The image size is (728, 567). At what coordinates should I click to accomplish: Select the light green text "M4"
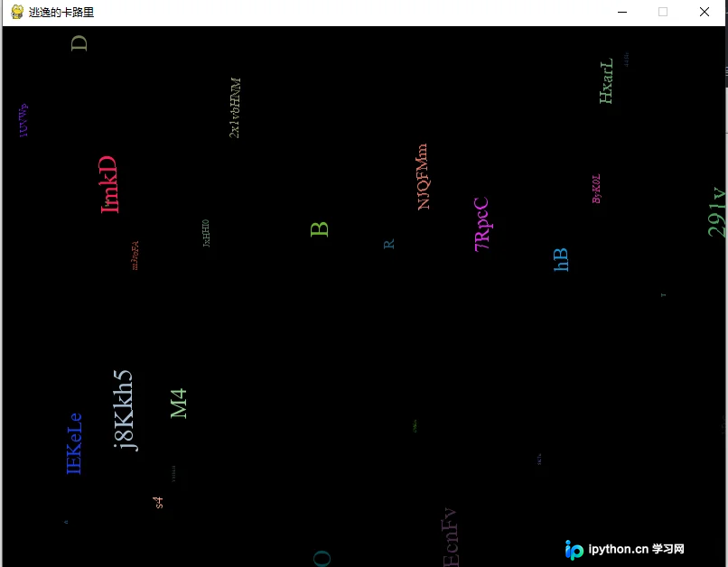point(178,404)
